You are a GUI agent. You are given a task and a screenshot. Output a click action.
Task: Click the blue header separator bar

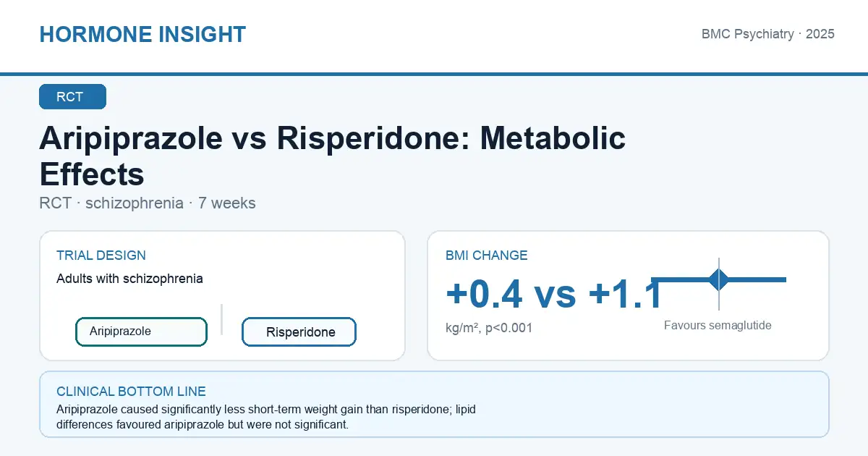(x=434, y=74)
